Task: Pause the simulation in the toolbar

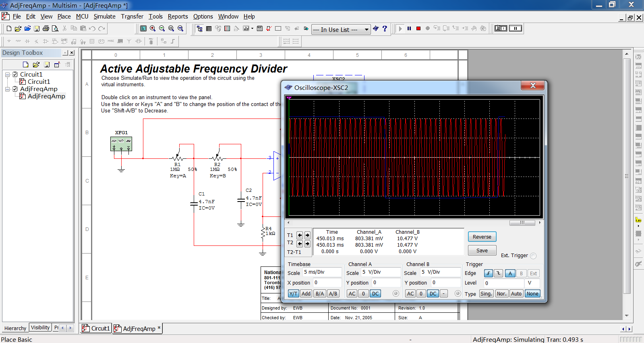Action: click(x=409, y=29)
